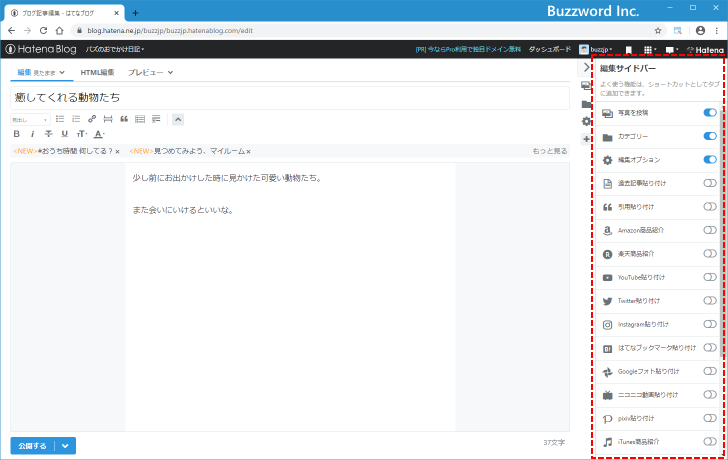Screen dimensions: 728x460
Task: Open the Chrome profile account icon
Action: pyautogui.click(x=701, y=31)
